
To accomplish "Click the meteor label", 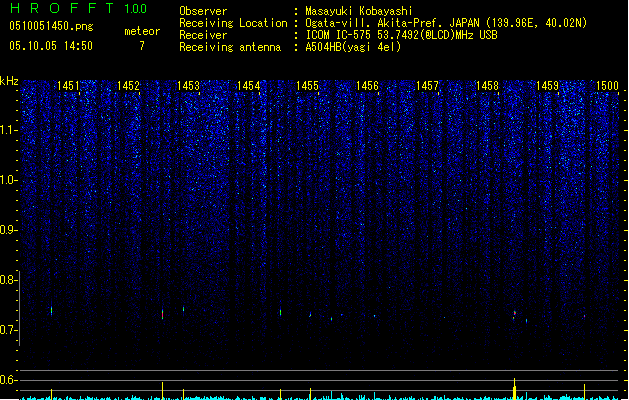I will [142, 31].
